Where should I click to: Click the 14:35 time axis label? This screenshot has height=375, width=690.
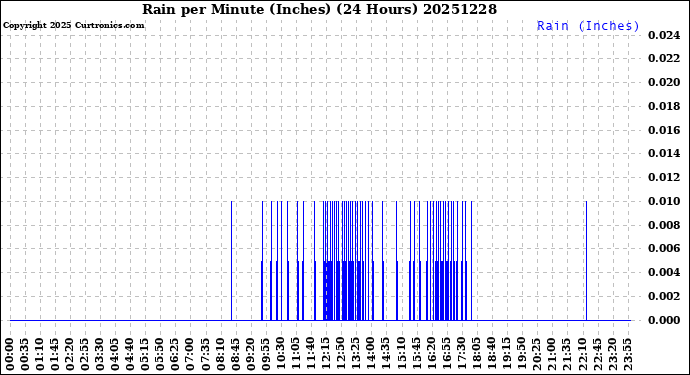coord(386,355)
